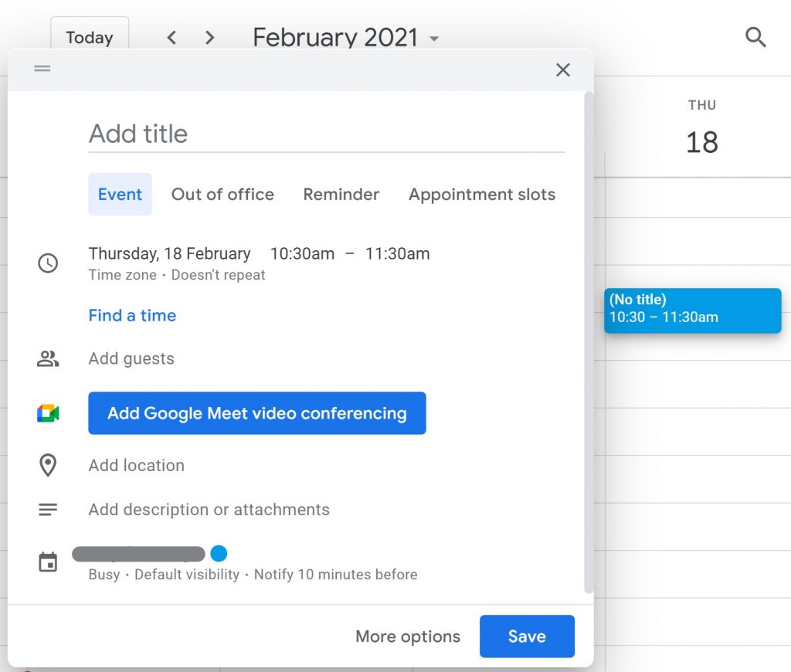Select the Out of office tab

coord(222,194)
